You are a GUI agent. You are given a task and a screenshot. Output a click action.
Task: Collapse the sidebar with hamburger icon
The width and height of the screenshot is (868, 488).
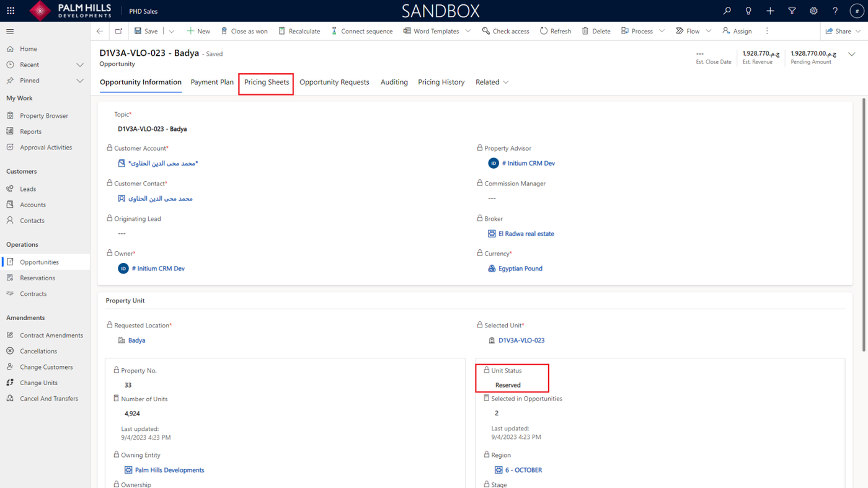click(x=10, y=31)
